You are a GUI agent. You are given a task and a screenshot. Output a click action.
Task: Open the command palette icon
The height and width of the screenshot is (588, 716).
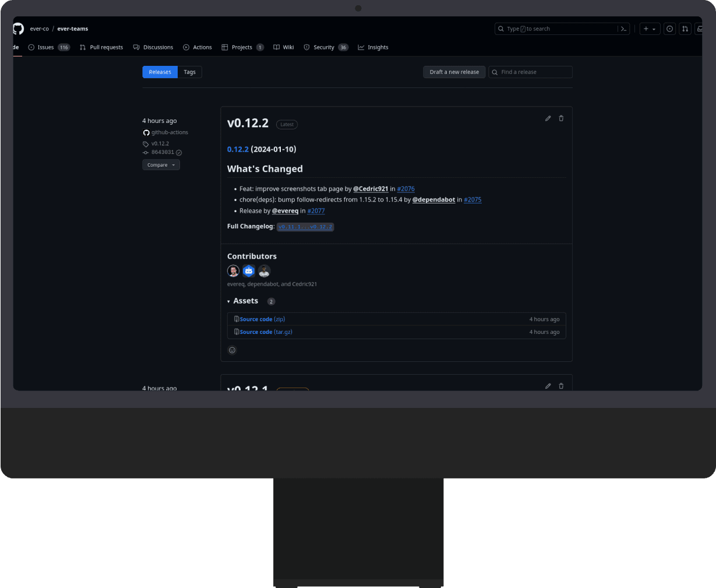[623, 29]
